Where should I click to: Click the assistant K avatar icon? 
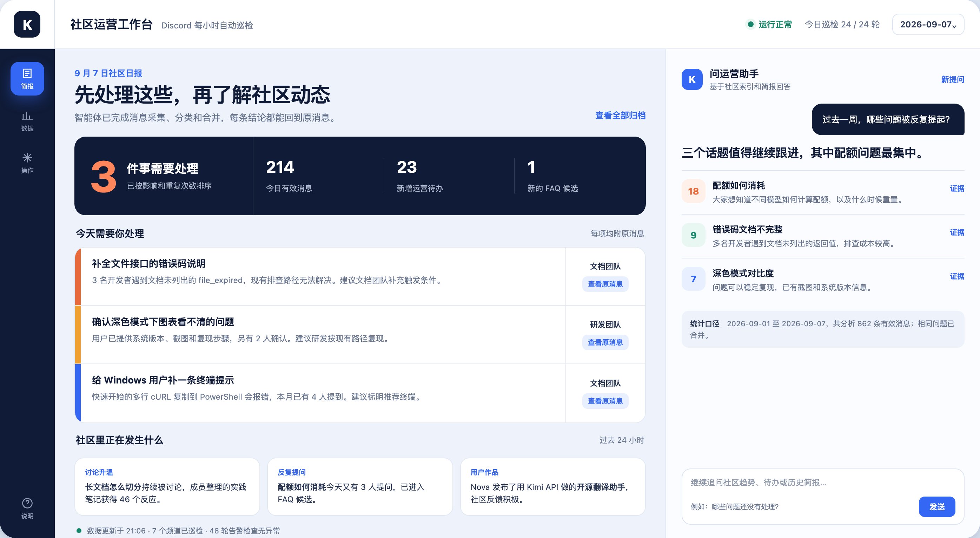coord(692,79)
